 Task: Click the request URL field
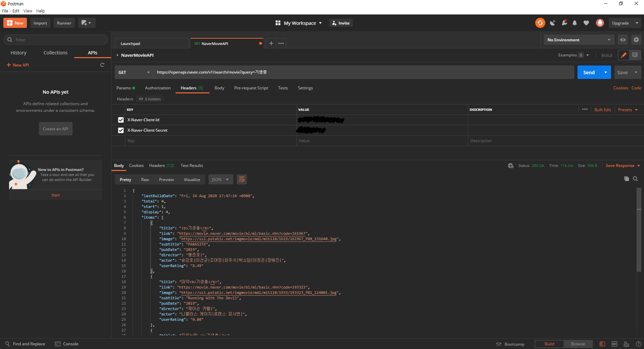pos(364,72)
